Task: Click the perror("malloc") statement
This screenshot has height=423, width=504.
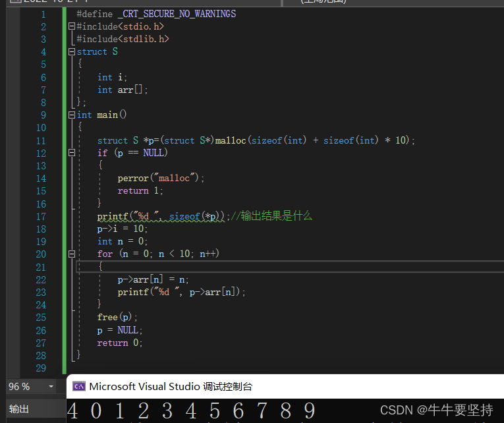Action: point(161,178)
